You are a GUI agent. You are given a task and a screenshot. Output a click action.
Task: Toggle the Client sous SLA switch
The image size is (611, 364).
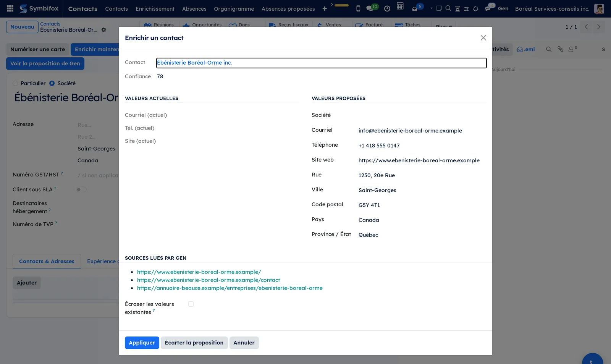coord(81,189)
